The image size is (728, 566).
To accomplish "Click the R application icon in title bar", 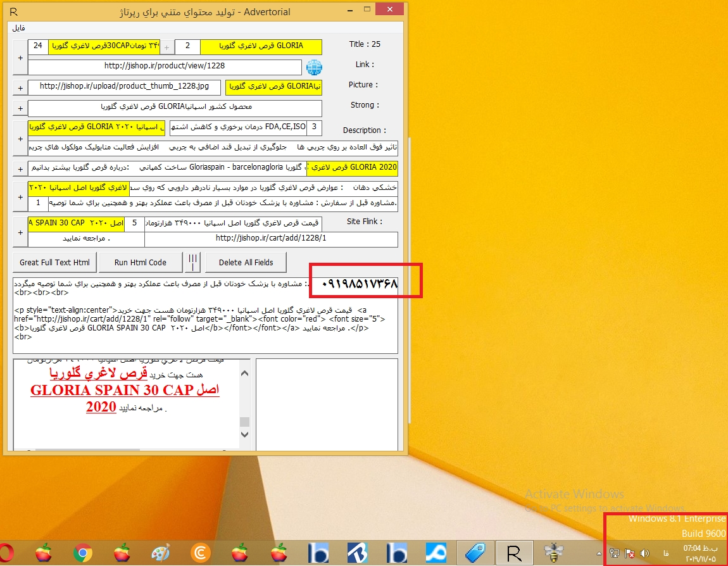I will tap(14, 12).
